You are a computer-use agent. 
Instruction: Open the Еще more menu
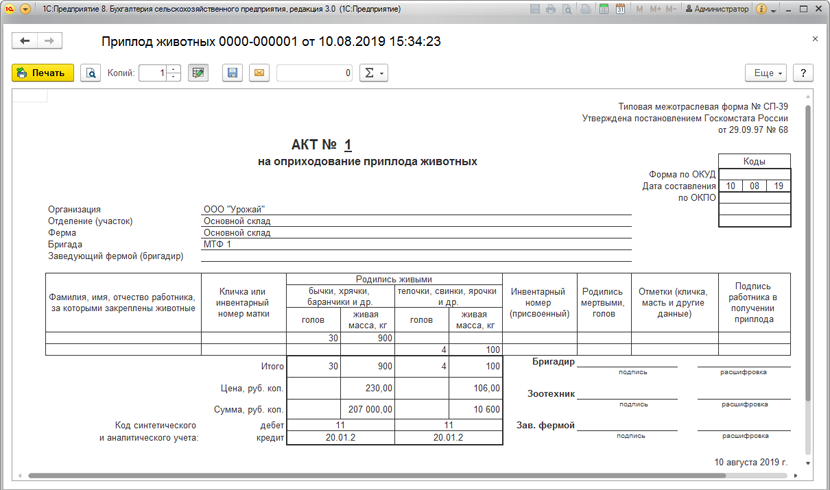[766, 73]
